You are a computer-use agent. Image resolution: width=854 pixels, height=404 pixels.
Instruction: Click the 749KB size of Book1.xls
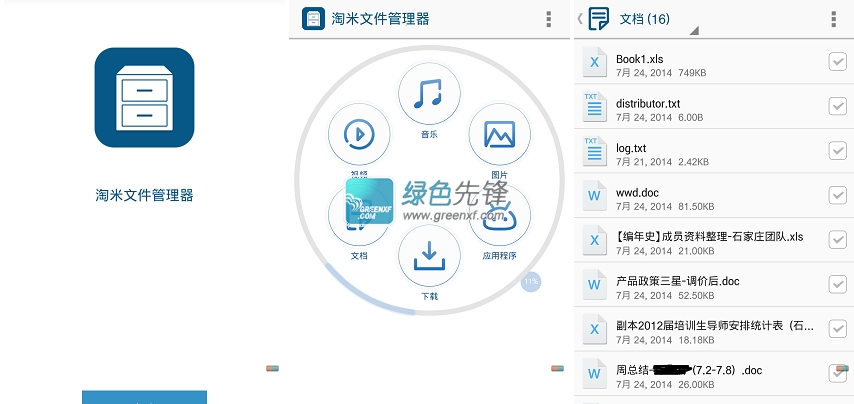click(x=692, y=72)
